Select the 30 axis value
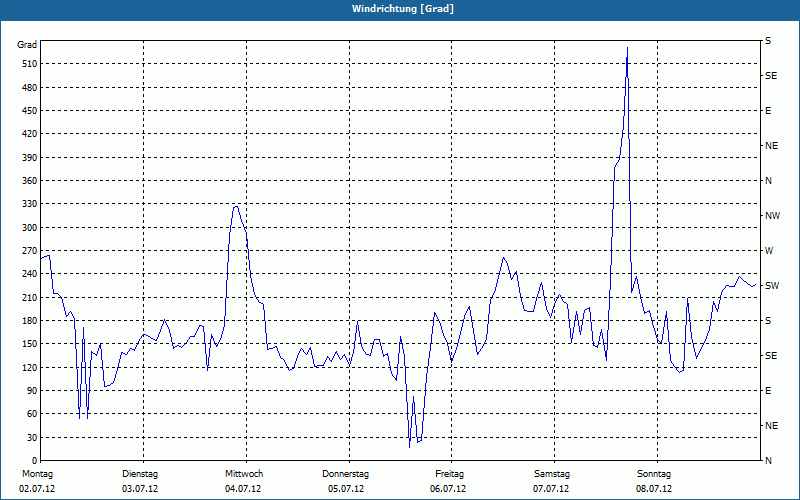 (x=33, y=437)
